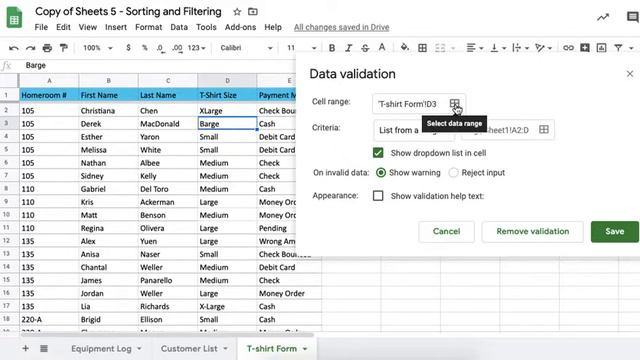The width and height of the screenshot is (640, 360).
Task: Switch to Customer List sheet tab
Action: [x=189, y=349]
